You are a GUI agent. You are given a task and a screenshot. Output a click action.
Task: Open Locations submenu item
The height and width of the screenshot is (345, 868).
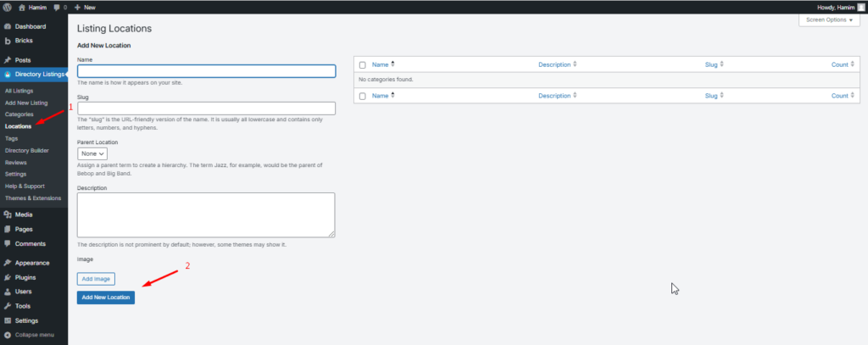pyautogui.click(x=18, y=126)
